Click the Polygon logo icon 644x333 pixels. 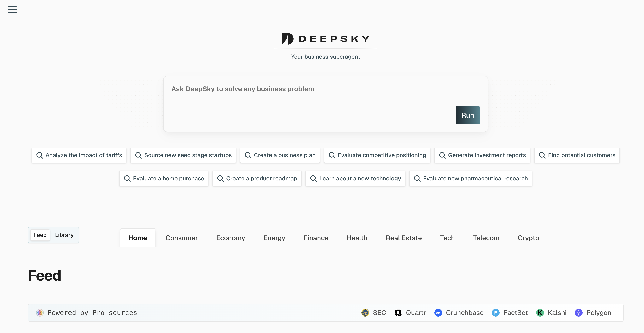click(578, 313)
